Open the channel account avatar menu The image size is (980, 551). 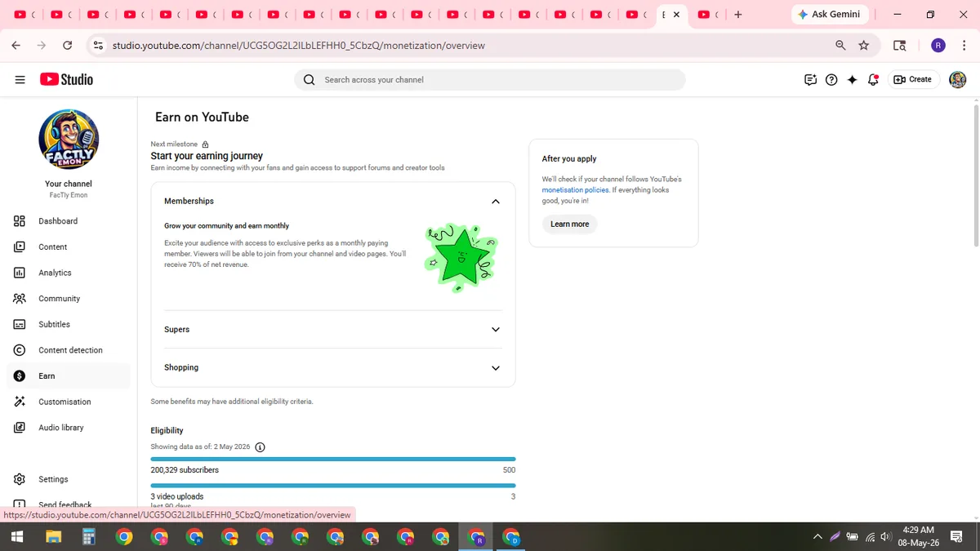957,79
